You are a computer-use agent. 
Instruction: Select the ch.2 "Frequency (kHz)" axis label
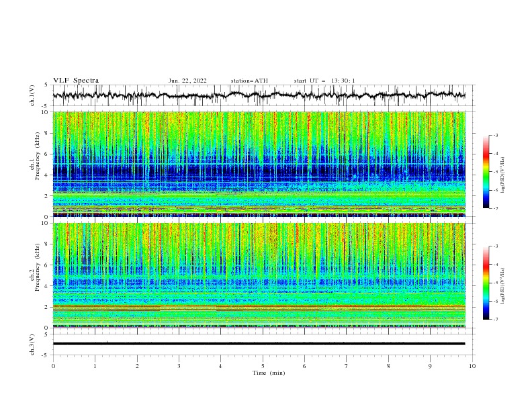(x=38, y=267)
